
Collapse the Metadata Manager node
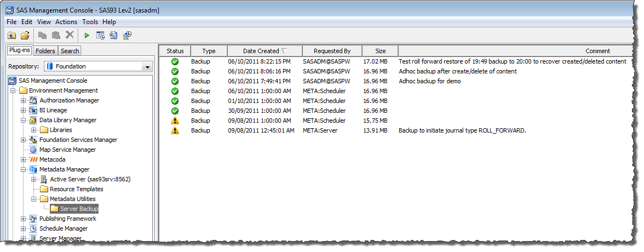click(x=24, y=169)
